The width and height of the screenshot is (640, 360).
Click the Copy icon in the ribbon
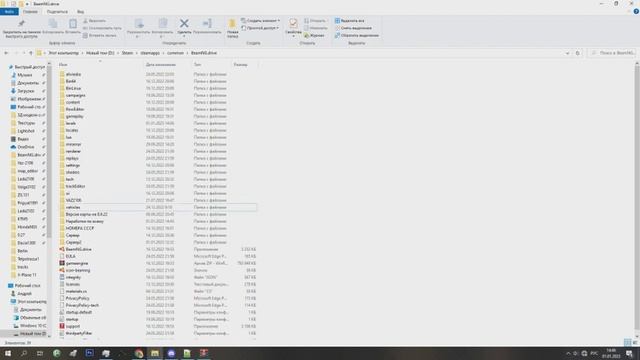53,24
